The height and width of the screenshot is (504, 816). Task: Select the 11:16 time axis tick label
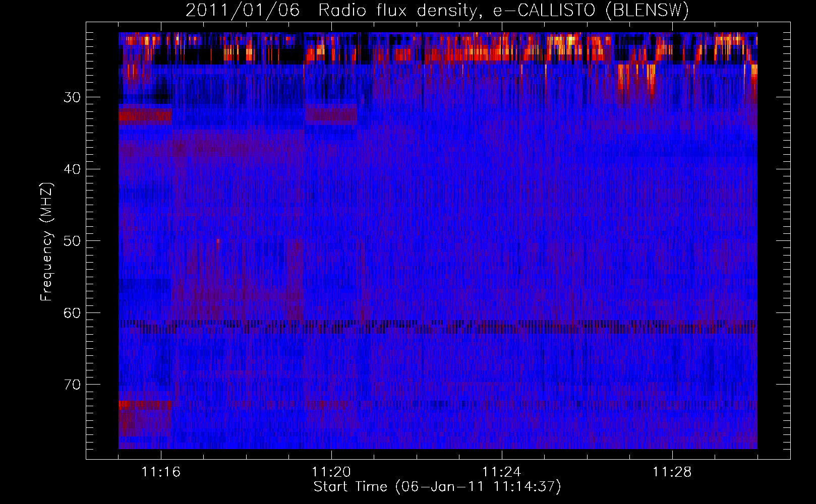tap(161, 472)
